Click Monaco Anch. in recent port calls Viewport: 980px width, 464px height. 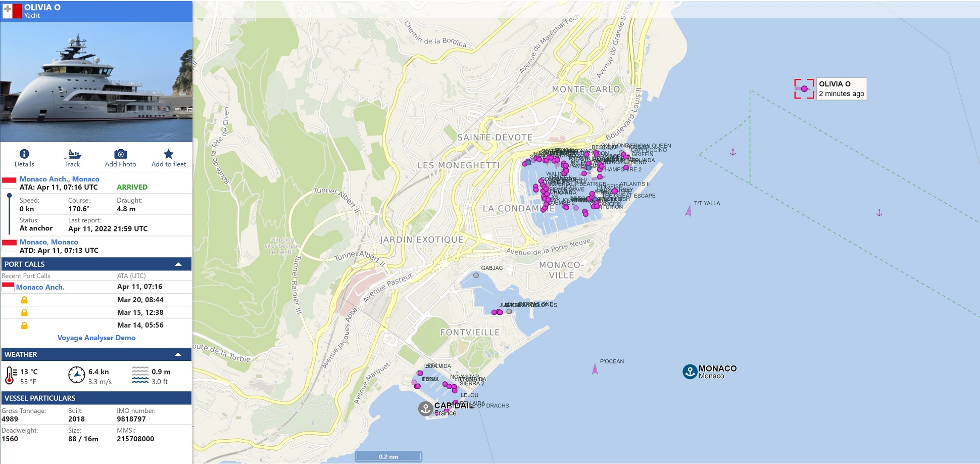(x=40, y=287)
